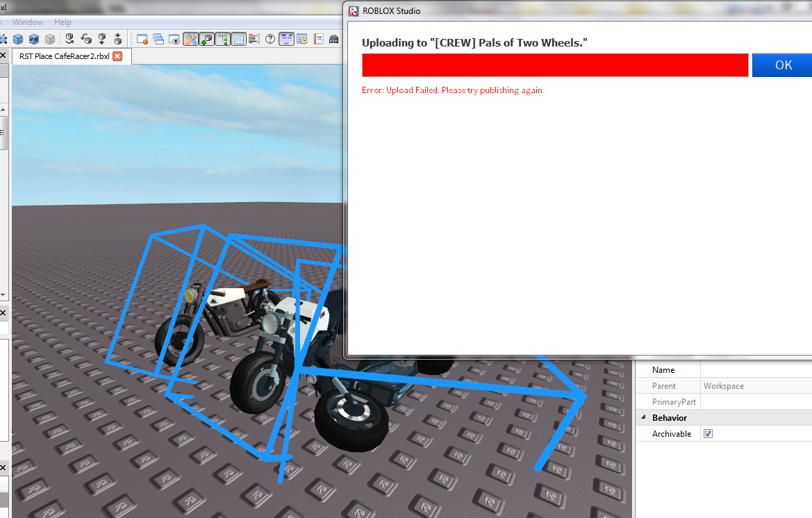Viewport: 812px width, 518px height.
Task: Click the PrimaryPart property value field
Action: point(756,402)
